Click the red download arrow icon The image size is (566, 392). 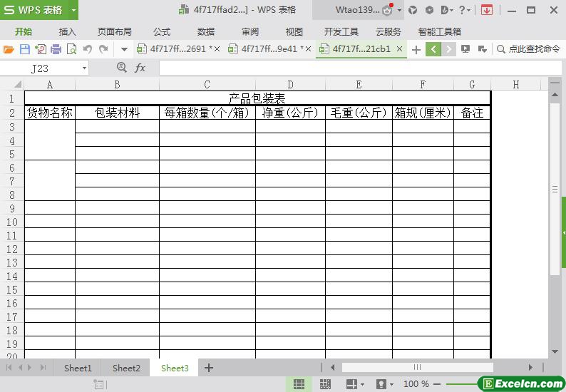[486, 10]
